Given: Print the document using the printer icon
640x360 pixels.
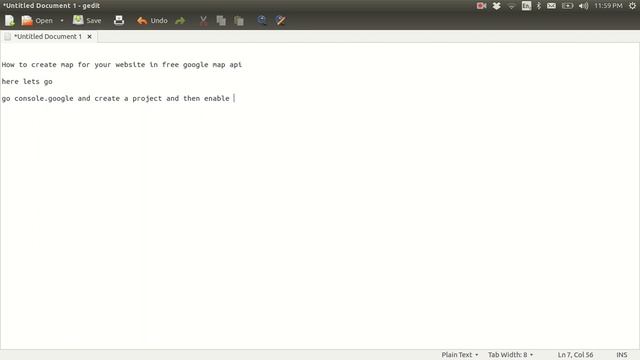Looking at the screenshot, I should pos(119,20).
